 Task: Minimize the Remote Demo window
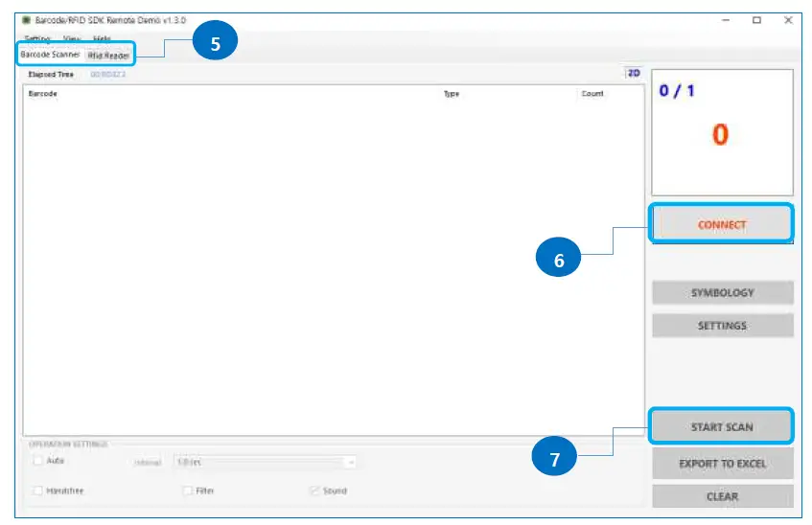726,20
